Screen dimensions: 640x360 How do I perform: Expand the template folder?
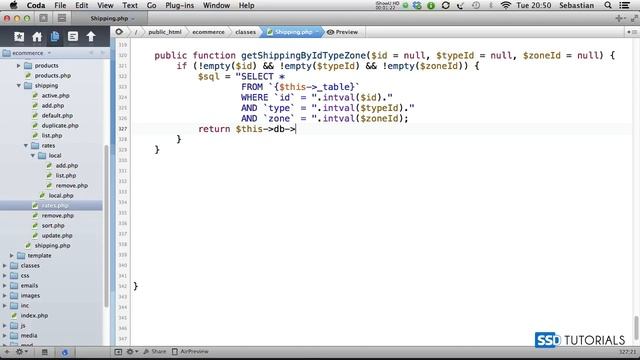point(11,256)
